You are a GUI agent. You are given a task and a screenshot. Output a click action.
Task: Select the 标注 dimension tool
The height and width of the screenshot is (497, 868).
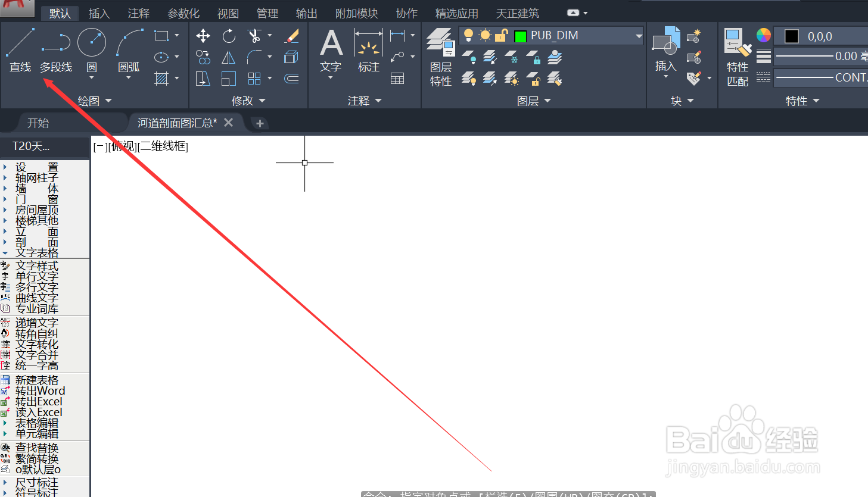pyautogui.click(x=369, y=52)
